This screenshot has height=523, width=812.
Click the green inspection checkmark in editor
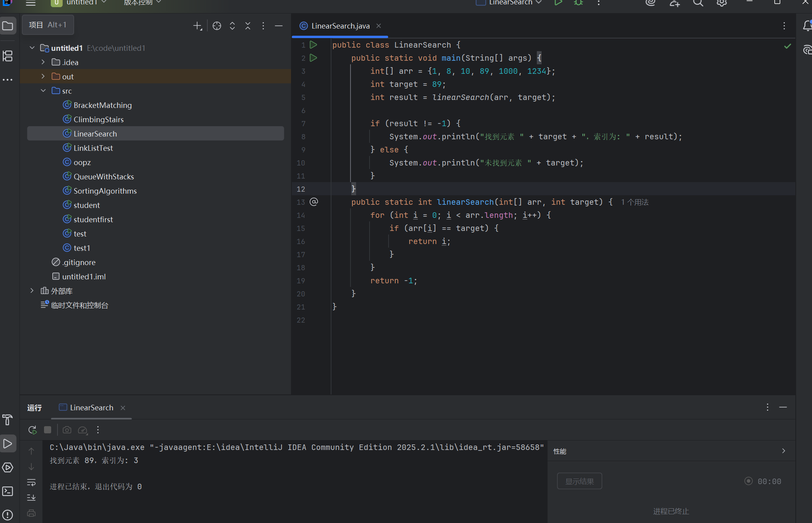click(x=787, y=46)
